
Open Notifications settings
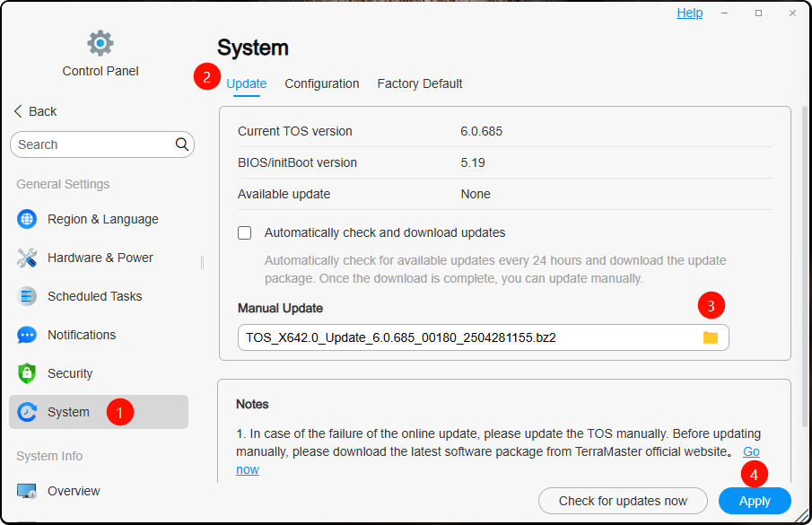click(99, 335)
